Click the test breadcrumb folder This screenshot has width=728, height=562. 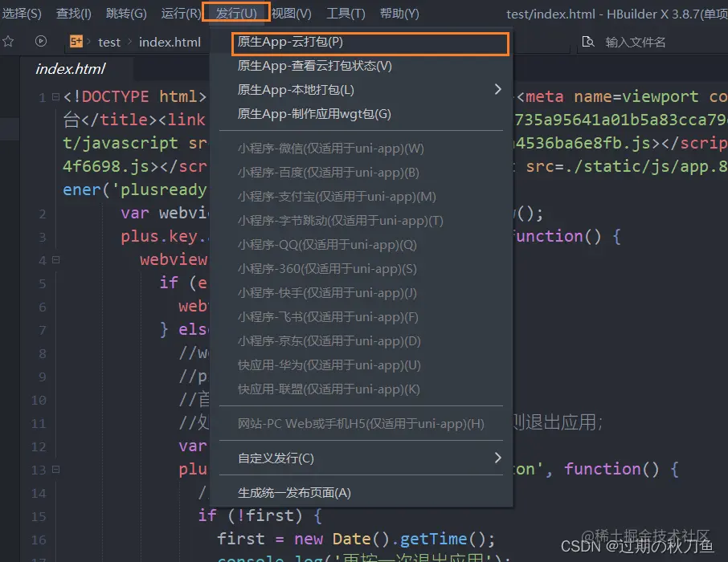pyautogui.click(x=109, y=43)
